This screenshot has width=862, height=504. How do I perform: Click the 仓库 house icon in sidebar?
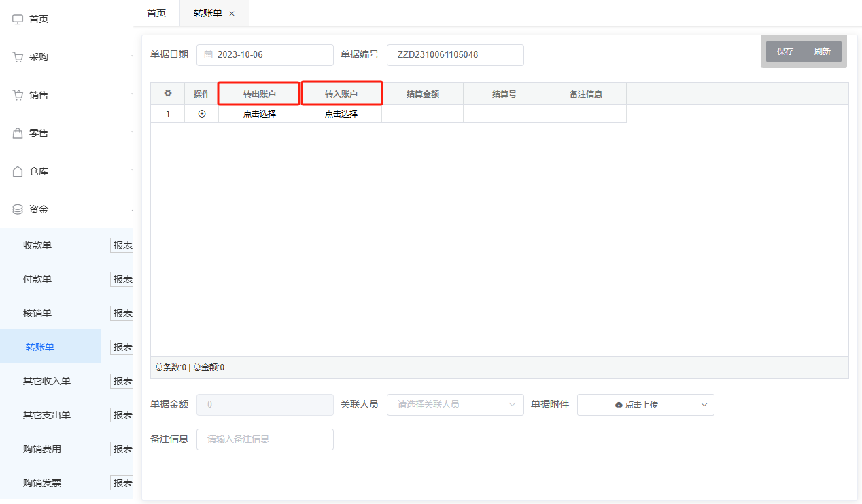18,171
